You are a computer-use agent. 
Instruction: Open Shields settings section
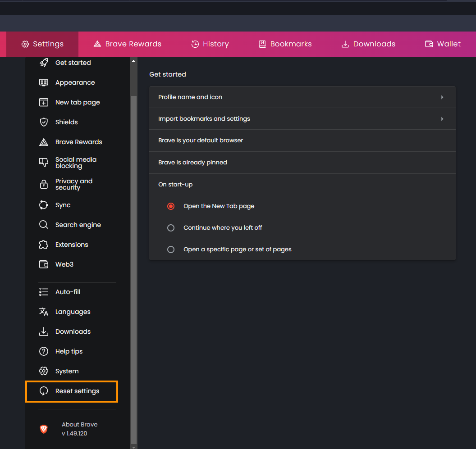point(66,122)
